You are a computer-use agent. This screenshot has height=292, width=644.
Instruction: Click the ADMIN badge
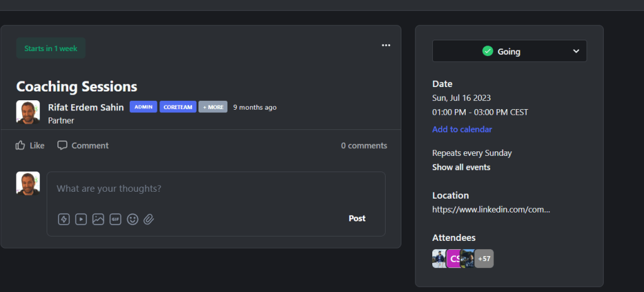tap(143, 107)
